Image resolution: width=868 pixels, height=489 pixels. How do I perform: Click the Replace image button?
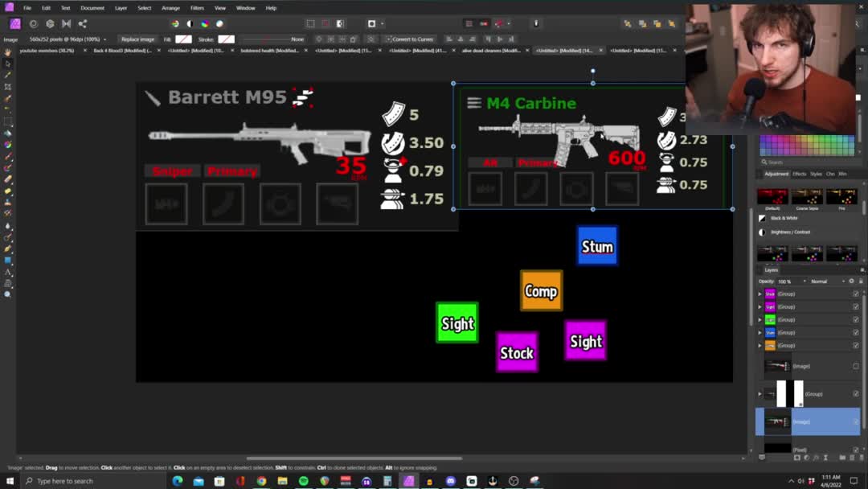[137, 39]
